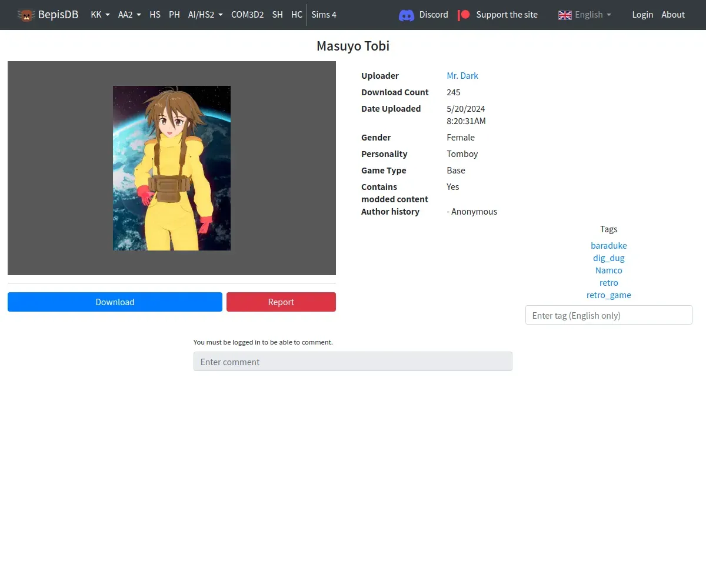Screen dimensions: 706x588
Task: Open the About page
Action: point(673,15)
